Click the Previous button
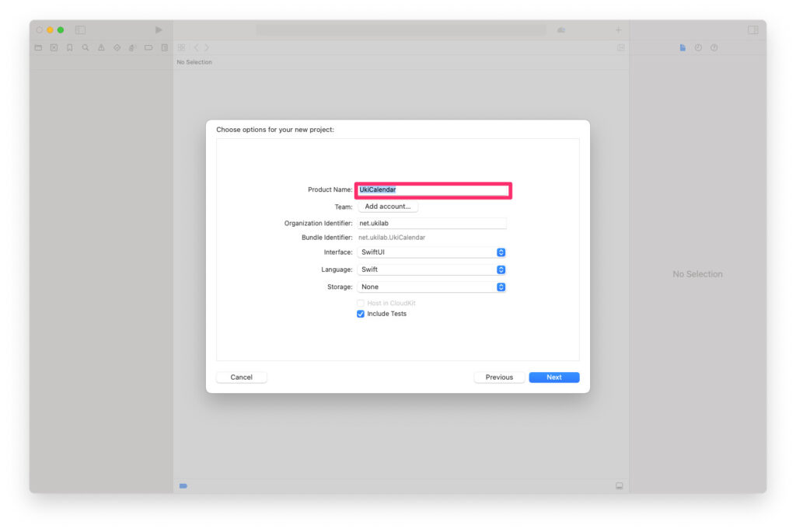This screenshot has height=532, width=796. pos(499,377)
